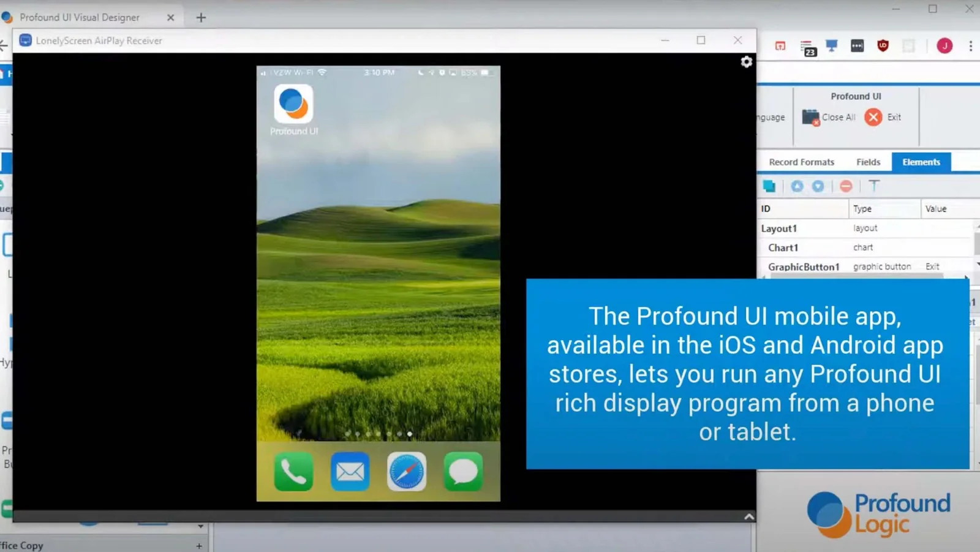The height and width of the screenshot is (552, 980).
Task: Click the plus beside Office Copy
Action: (199, 545)
